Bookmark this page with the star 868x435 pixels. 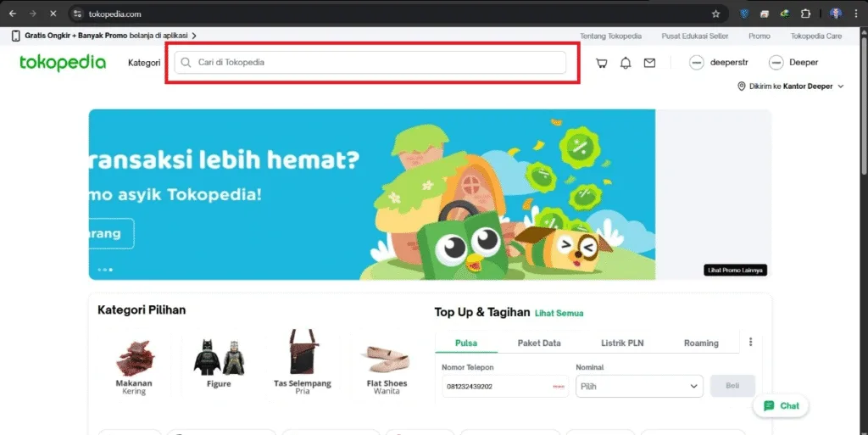click(715, 14)
